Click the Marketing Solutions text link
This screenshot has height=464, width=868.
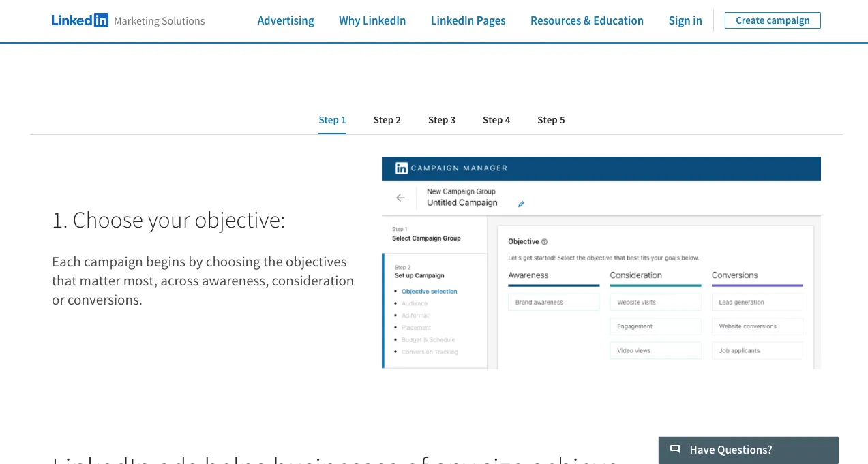(x=160, y=21)
